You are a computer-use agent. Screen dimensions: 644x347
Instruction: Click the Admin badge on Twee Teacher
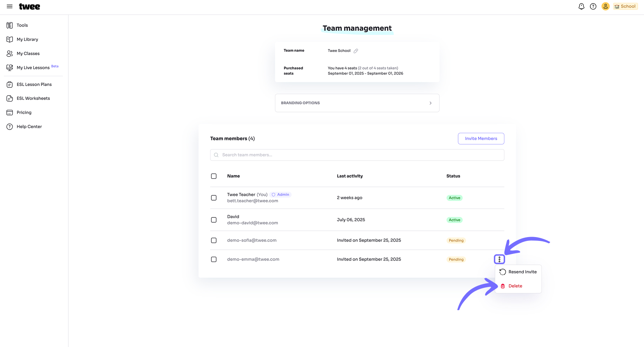click(281, 195)
